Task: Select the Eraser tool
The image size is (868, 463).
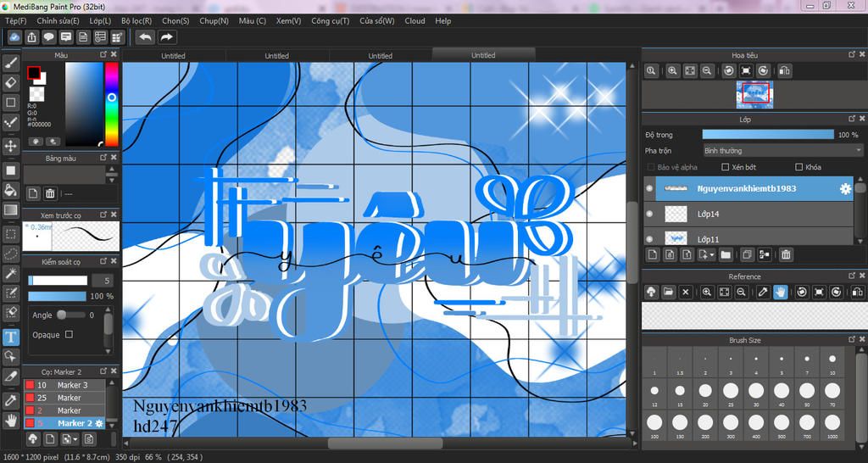Action: coord(10,83)
